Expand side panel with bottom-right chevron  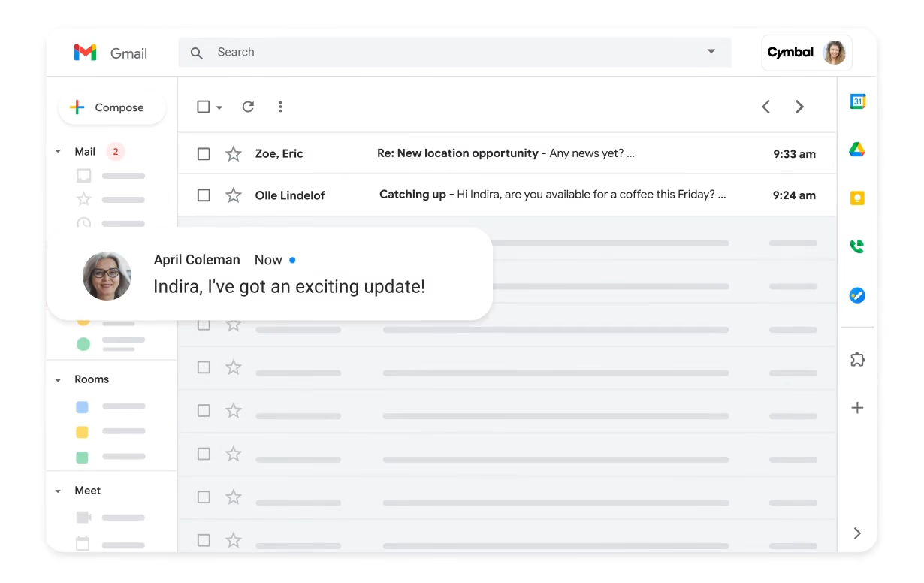[857, 533]
